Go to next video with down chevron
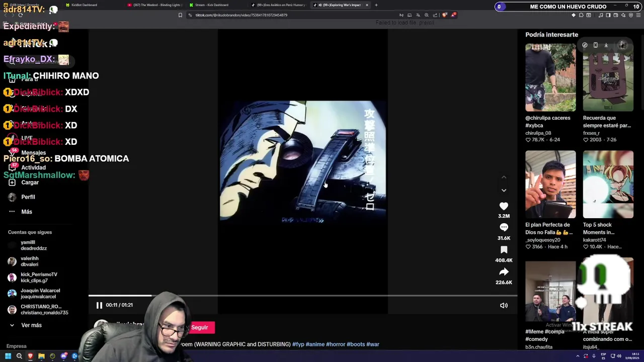This screenshot has width=644, height=362. point(504,190)
